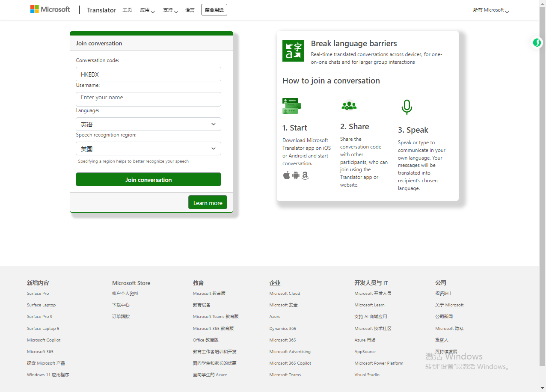Image resolution: width=546 pixels, height=392 pixels.
Task: Open the Microsoft Power Platform link
Action: pos(379,363)
